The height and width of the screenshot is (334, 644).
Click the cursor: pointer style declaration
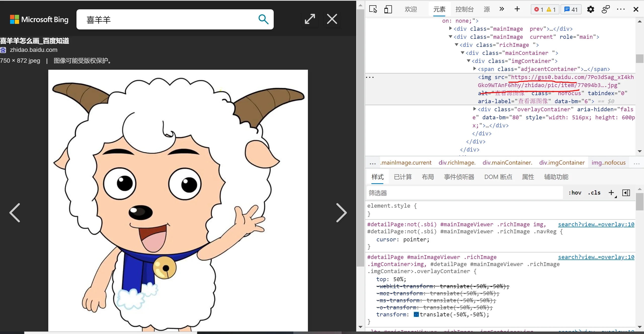(x=403, y=239)
